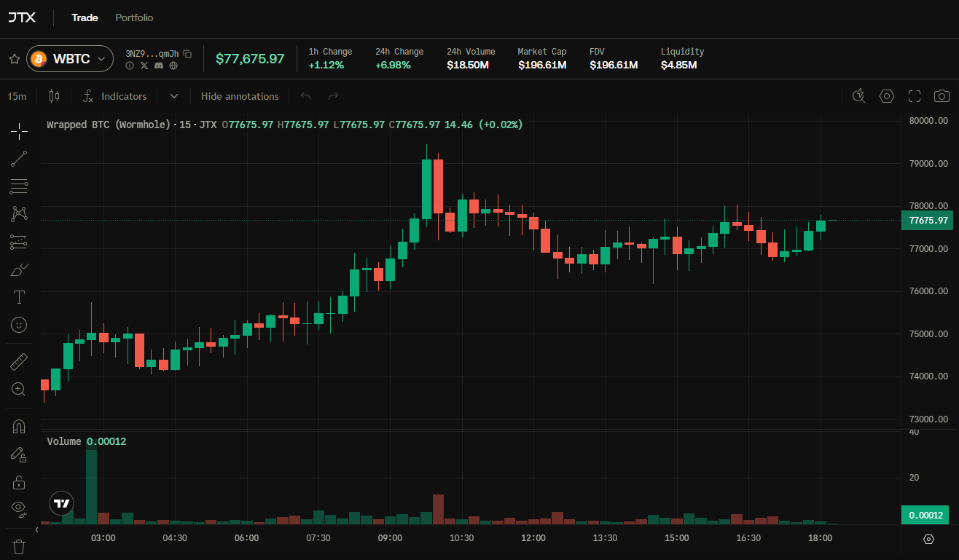Image resolution: width=959 pixels, height=560 pixels.
Task: Open the token info icon
Action: [x=130, y=66]
